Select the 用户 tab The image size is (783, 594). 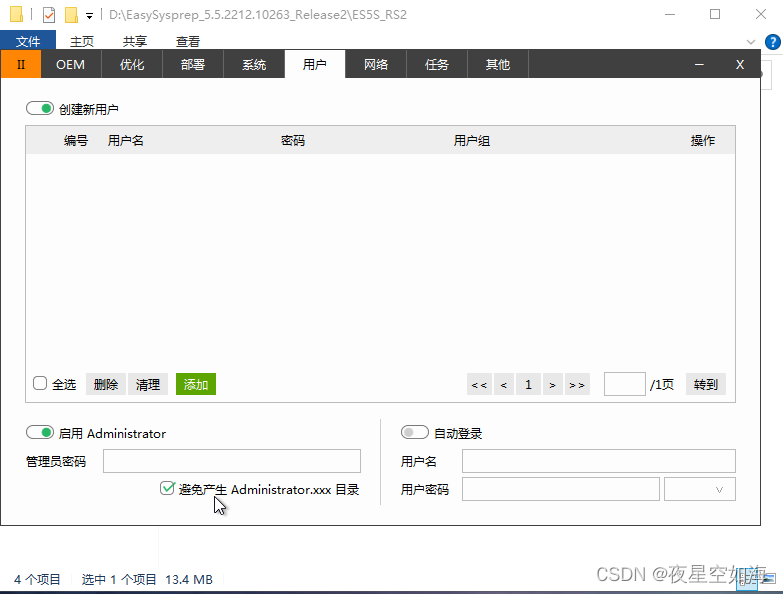[315, 64]
